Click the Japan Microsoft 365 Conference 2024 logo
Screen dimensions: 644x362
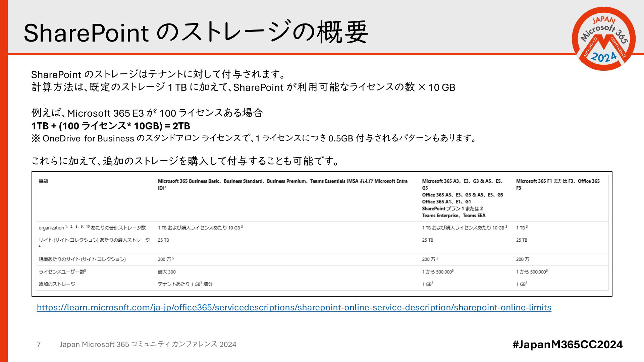(604, 39)
